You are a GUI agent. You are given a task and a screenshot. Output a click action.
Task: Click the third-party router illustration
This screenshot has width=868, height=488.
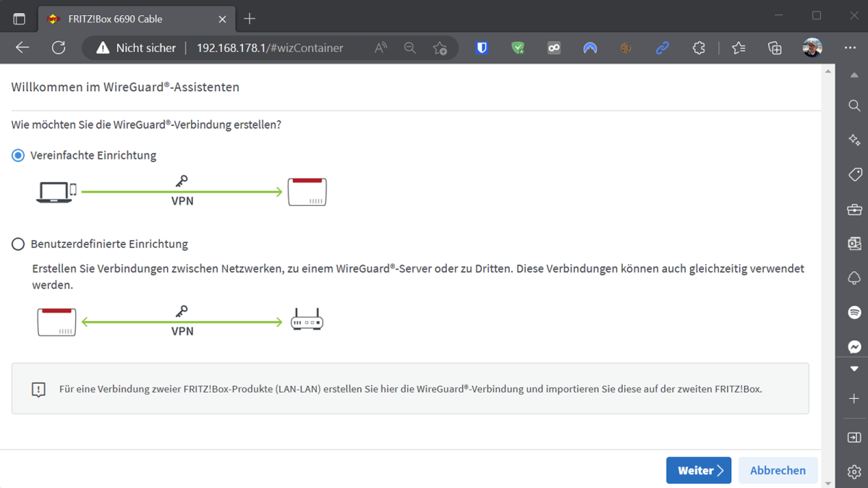[307, 320]
